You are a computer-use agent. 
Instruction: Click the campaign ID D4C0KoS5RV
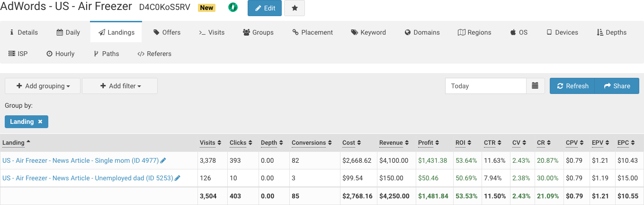coord(165,7)
